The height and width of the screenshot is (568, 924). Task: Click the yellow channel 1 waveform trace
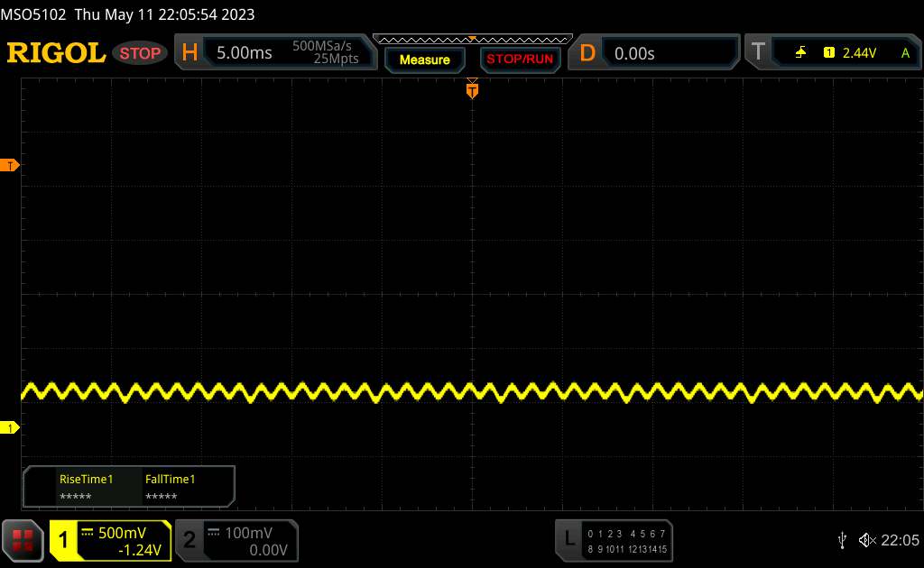pos(472,392)
